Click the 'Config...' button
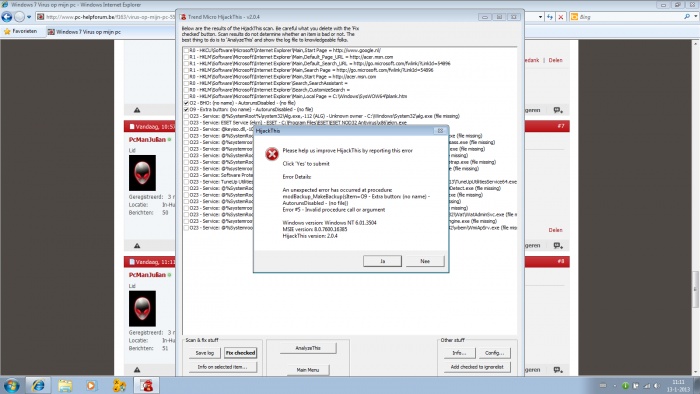Screen dimensions: 700x394 (x=494, y=353)
